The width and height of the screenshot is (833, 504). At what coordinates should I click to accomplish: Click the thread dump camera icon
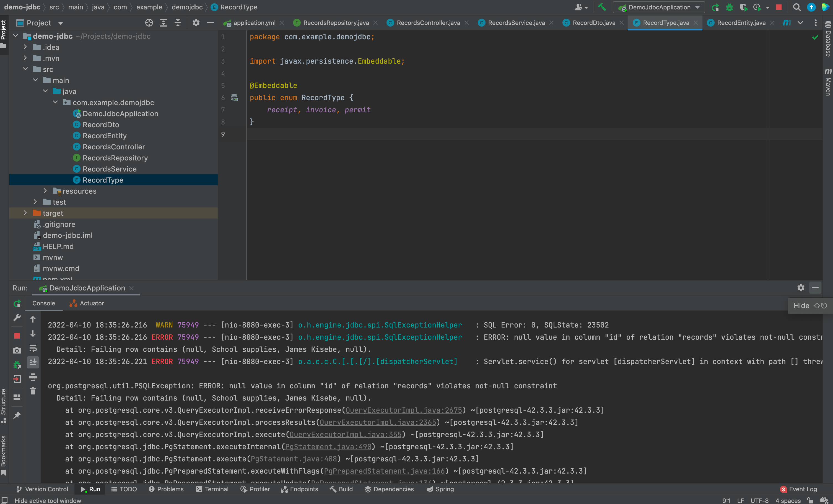(x=17, y=350)
